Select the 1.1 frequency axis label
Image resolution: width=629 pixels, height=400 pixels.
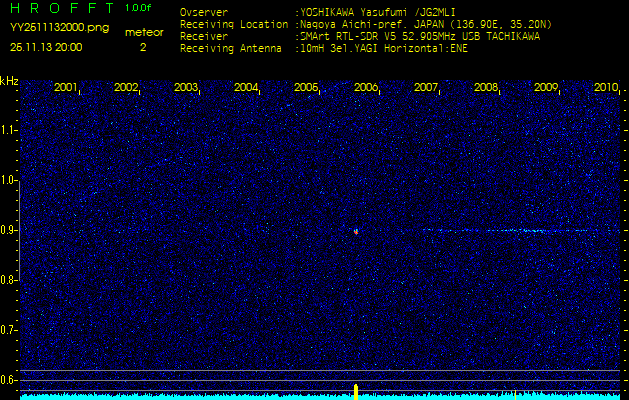[9, 130]
